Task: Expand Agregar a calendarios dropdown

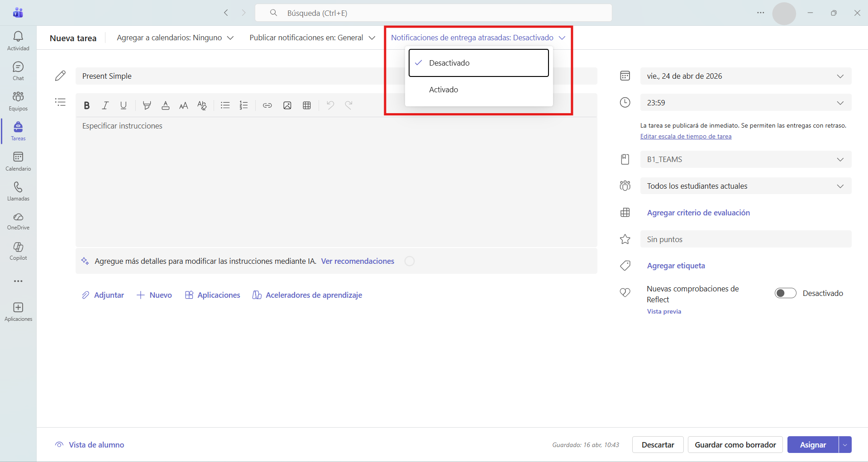Action: tap(175, 38)
